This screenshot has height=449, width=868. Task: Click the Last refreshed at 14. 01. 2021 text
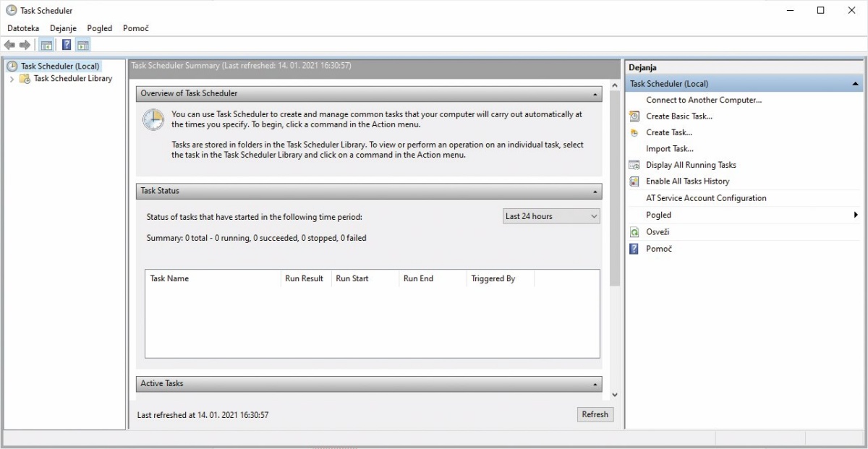(203, 415)
